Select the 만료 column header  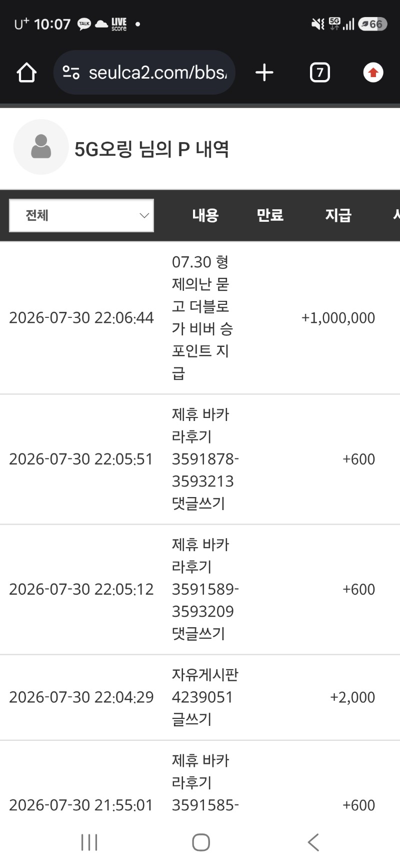270,215
